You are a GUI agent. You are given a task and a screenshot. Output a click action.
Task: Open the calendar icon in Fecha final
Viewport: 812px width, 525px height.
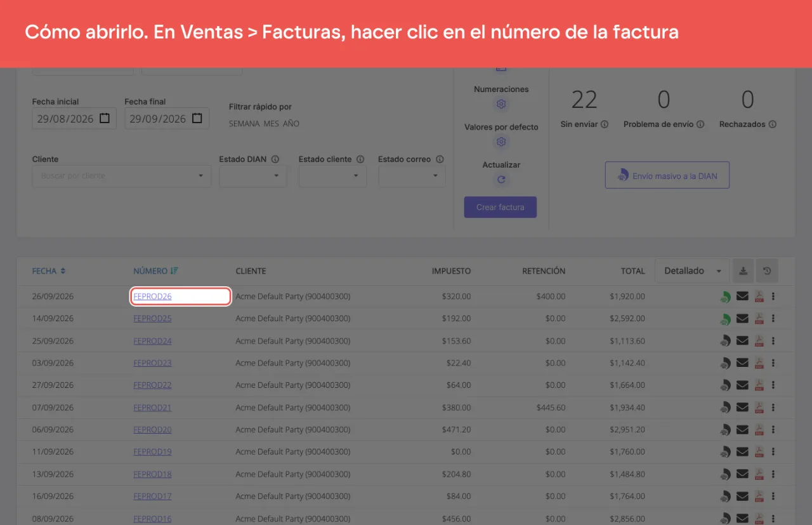(x=197, y=118)
